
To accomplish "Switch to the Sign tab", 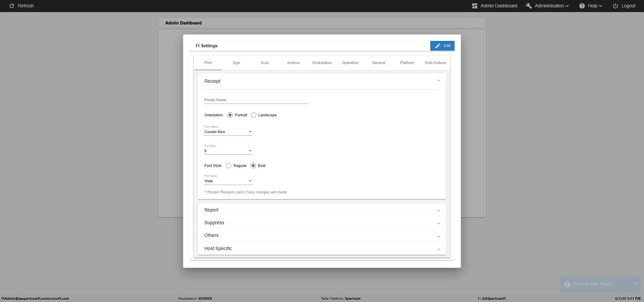I will 236,63.
